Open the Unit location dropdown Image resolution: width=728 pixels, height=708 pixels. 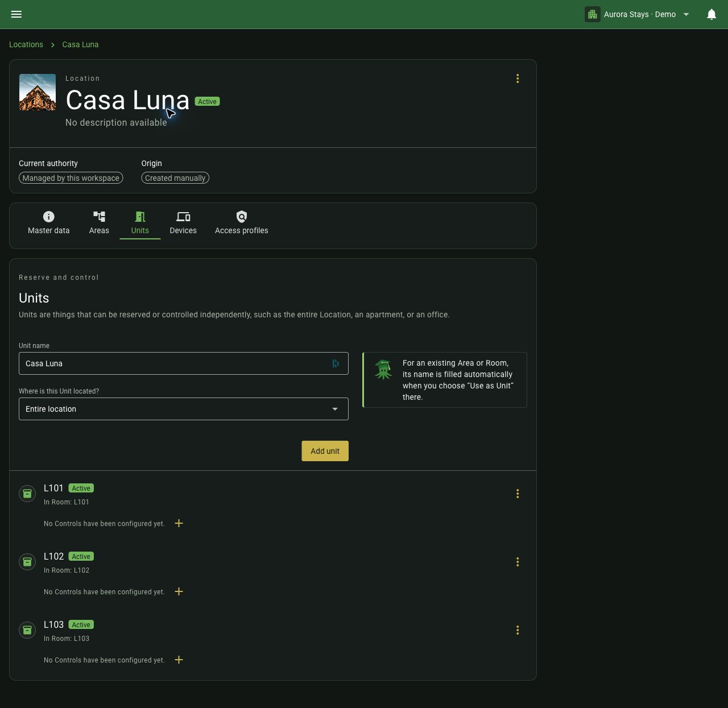click(184, 409)
